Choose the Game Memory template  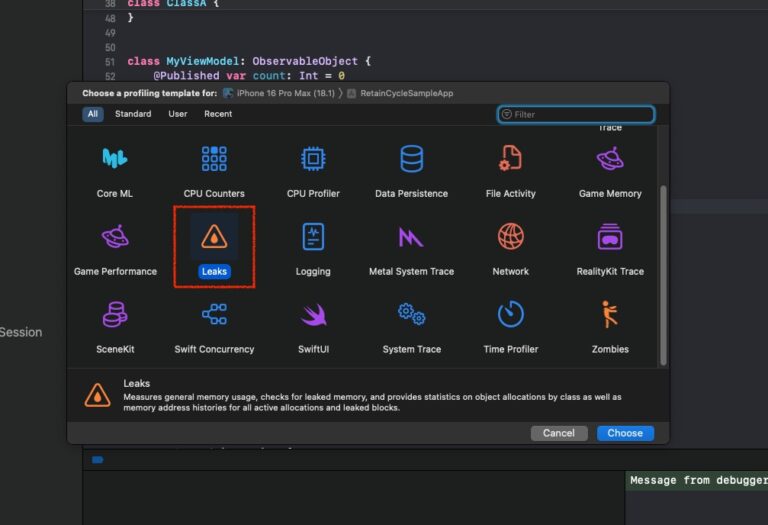tap(610, 171)
